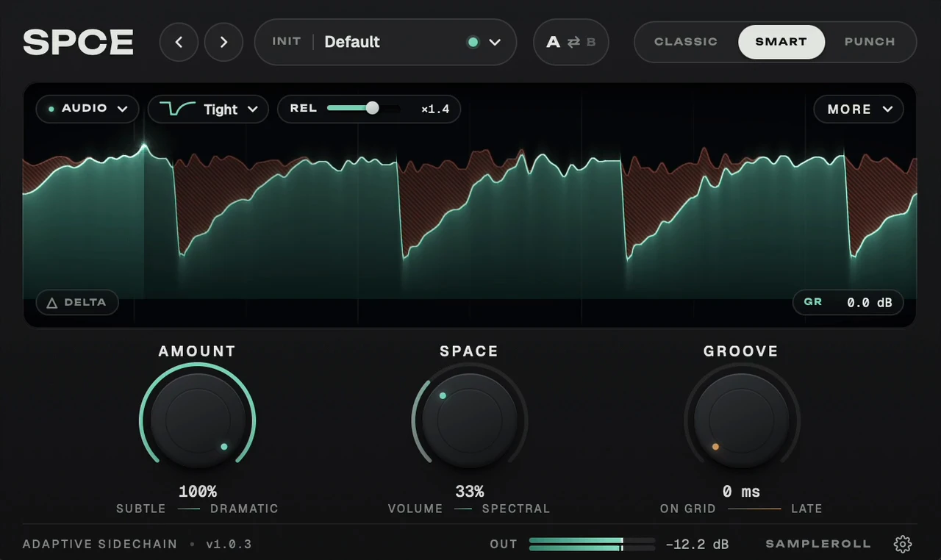Click the ADAPTIVE SIDECHAIN label

[x=100, y=544]
